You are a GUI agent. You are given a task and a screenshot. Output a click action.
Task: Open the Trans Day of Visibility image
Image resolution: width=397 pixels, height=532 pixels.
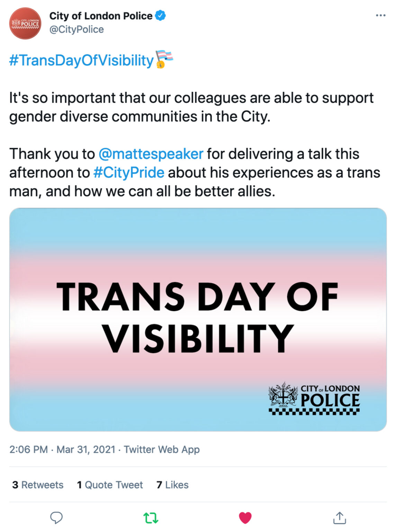coord(198,319)
